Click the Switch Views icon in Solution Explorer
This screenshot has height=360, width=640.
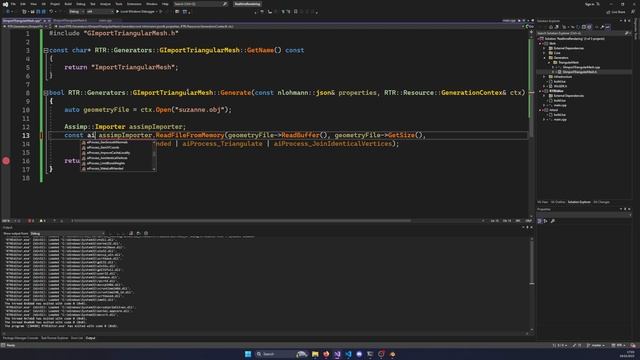click(x=557, y=27)
